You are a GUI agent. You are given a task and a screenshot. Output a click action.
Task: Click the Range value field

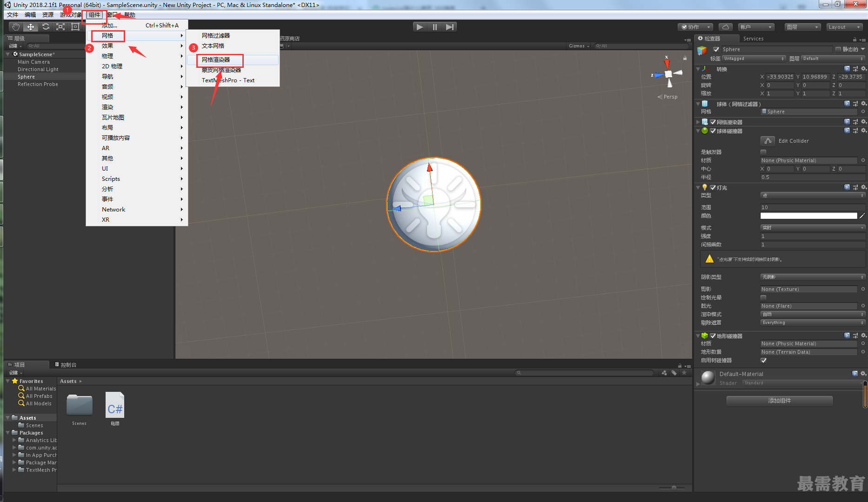coord(813,207)
